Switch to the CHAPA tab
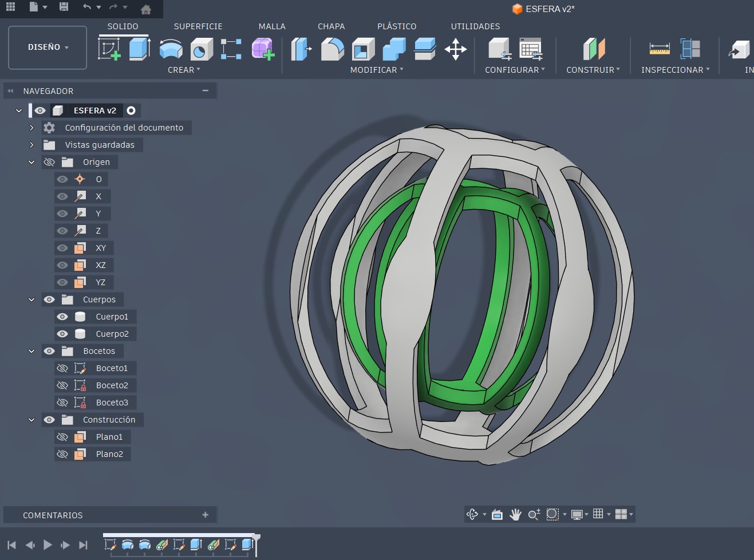The height and width of the screenshot is (560, 754). pos(331,26)
